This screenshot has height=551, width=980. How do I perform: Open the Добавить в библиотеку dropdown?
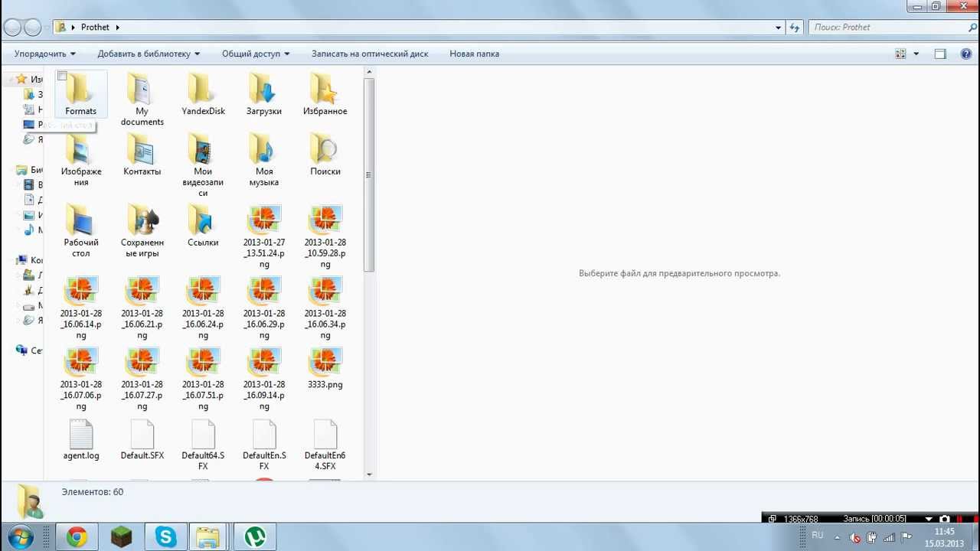(149, 54)
